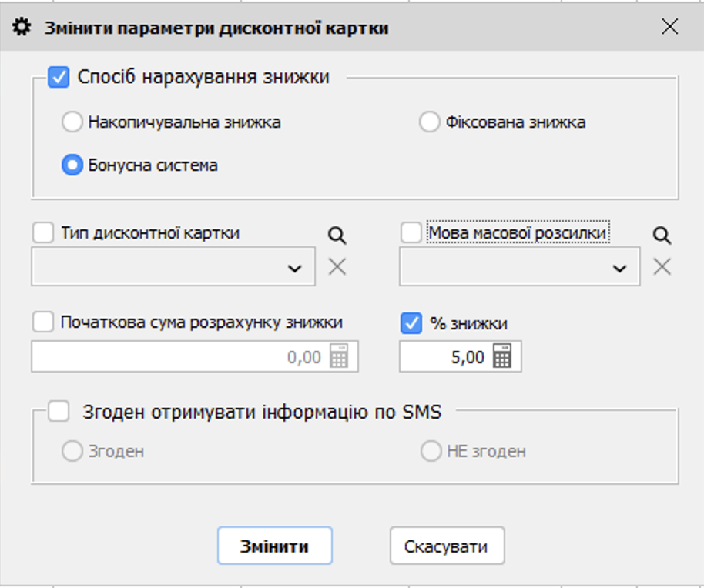The image size is (704, 588).
Task: Clear the Мова масової розсилки selection
Action: 662,267
